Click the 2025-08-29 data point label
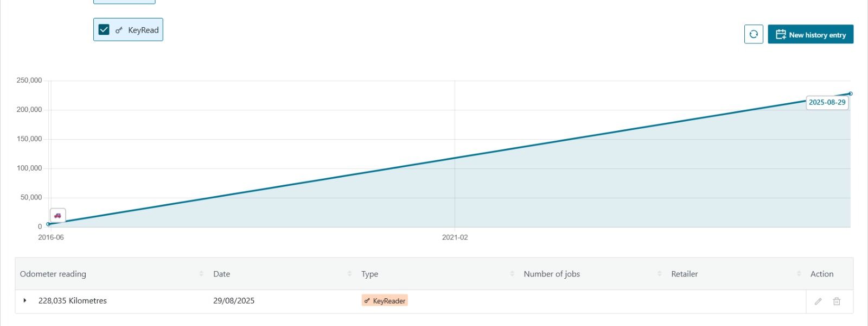 pyautogui.click(x=827, y=102)
